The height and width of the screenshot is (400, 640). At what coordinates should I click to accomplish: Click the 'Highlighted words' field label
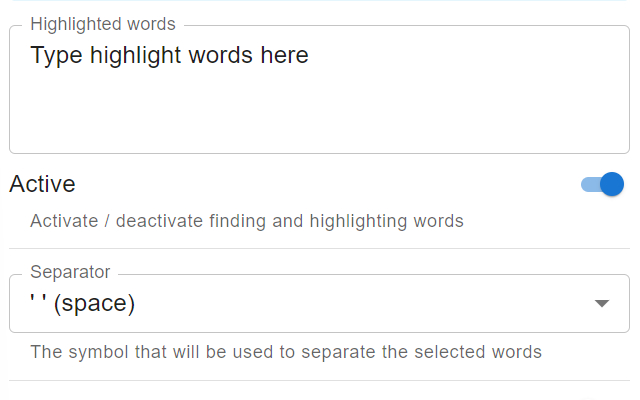coord(103,24)
